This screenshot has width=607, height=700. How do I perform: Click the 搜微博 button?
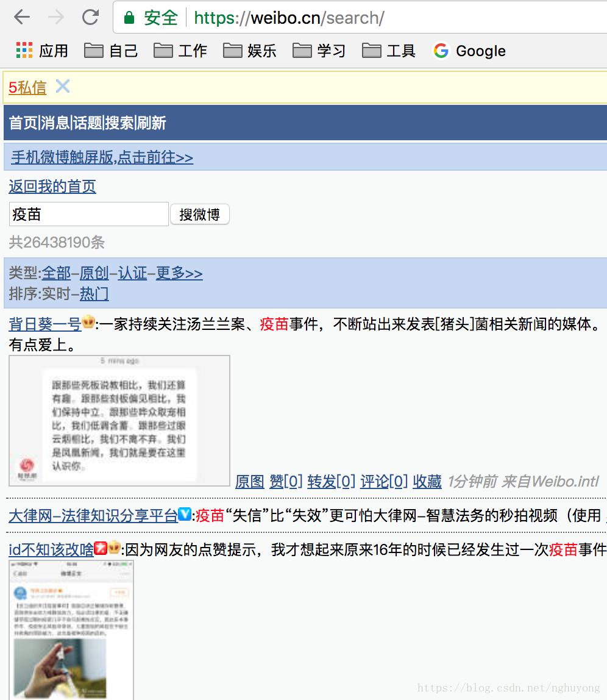click(x=199, y=214)
